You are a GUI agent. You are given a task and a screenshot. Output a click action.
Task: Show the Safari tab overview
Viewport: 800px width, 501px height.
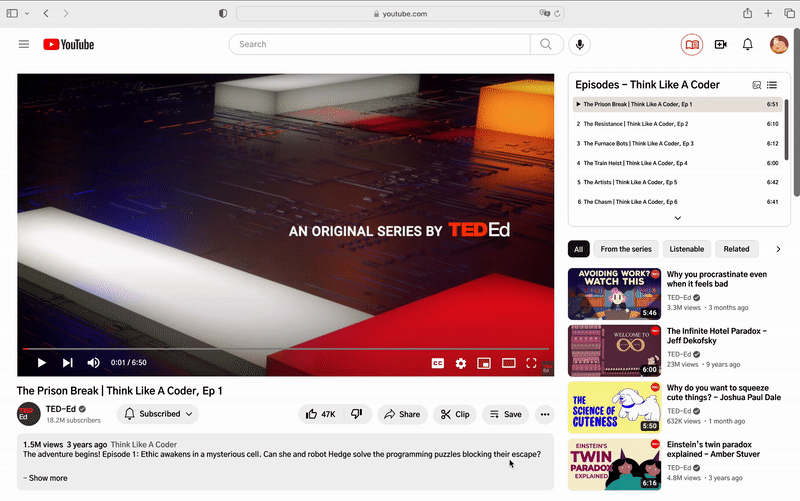coord(789,14)
